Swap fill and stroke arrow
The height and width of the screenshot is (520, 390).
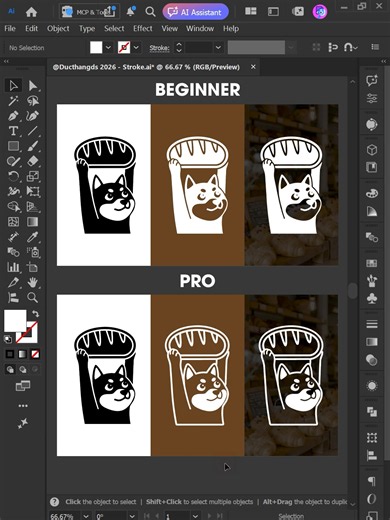click(35, 313)
